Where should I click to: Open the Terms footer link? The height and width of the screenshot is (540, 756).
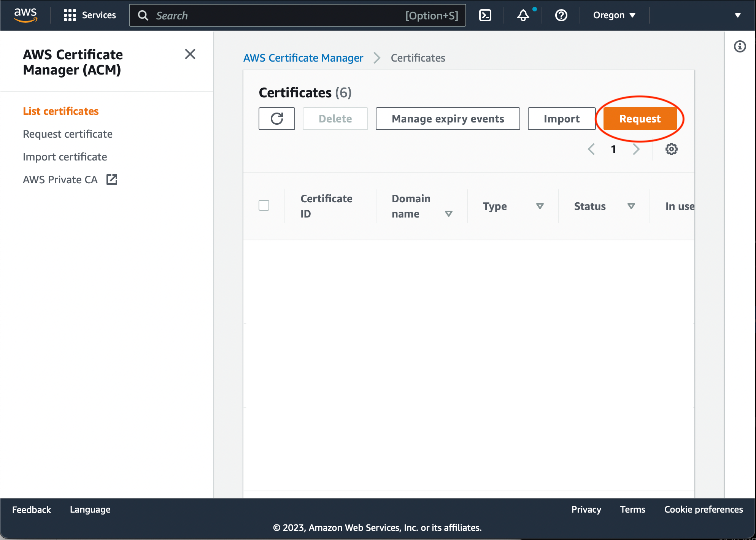[633, 510]
